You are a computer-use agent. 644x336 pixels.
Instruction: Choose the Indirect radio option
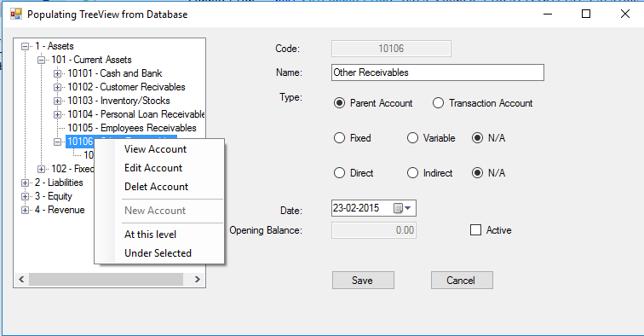(412, 173)
